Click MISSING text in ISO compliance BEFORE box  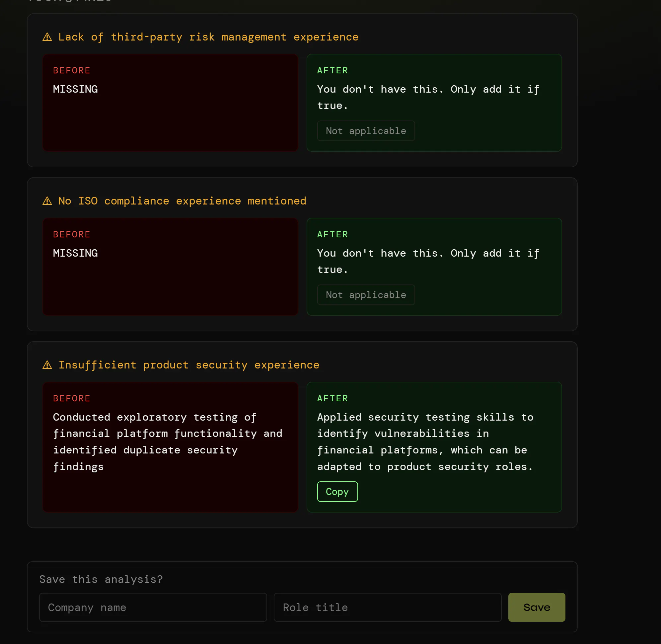[75, 253]
